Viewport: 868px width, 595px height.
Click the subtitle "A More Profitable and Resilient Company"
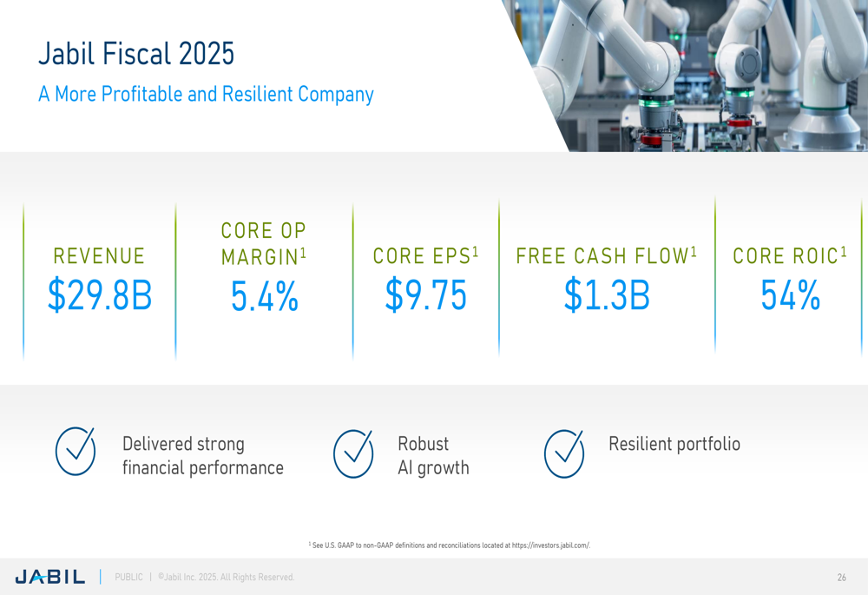click(x=206, y=94)
